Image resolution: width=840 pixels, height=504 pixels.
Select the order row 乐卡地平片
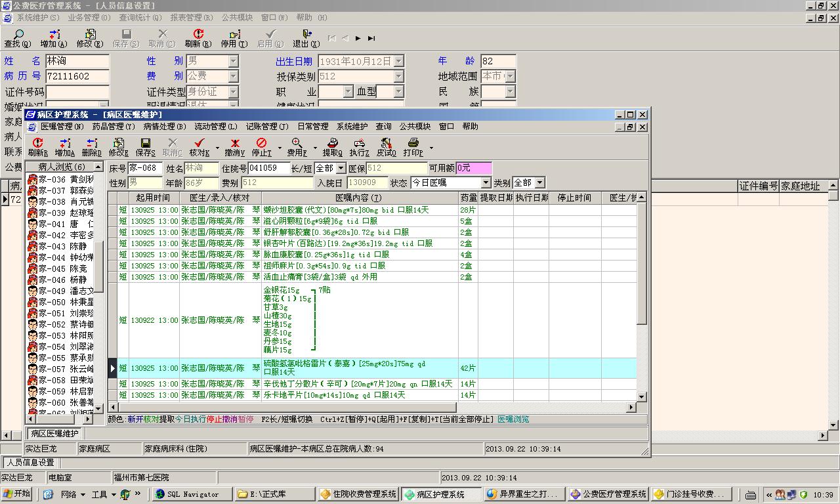point(371,395)
